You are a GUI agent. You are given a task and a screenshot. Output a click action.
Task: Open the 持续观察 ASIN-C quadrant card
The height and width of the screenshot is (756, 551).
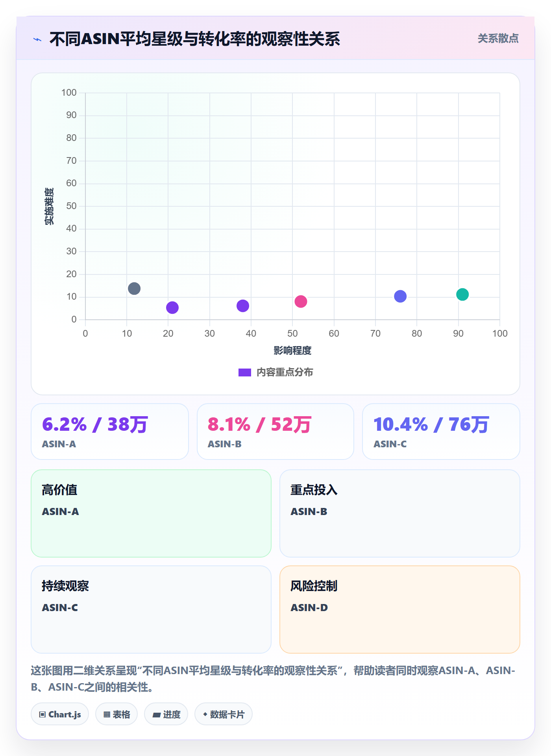[x=151, y=610]
